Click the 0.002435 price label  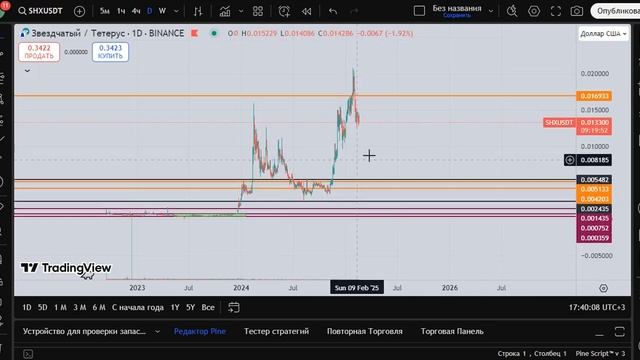click(594, 209)
